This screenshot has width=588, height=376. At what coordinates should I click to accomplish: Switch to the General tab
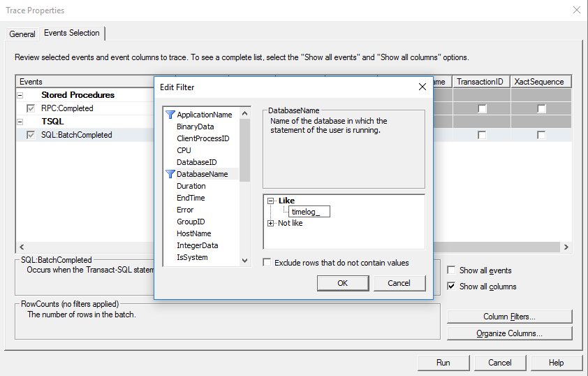coord(22,34)
